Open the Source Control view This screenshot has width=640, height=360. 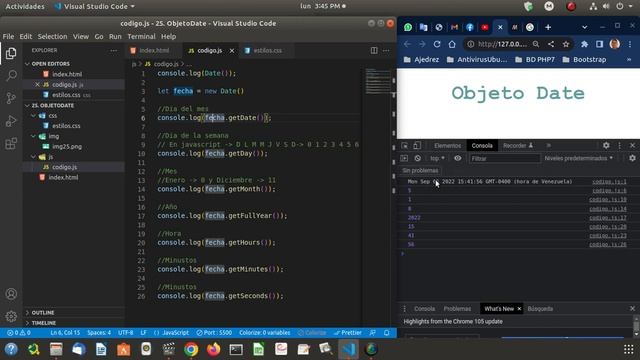click(11, 98)
